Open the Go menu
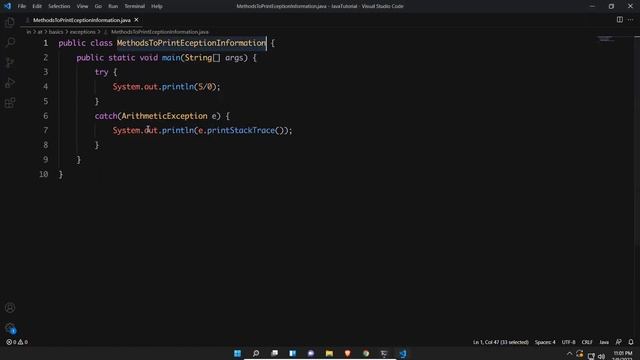640x360 pixels. coord(98,6)
